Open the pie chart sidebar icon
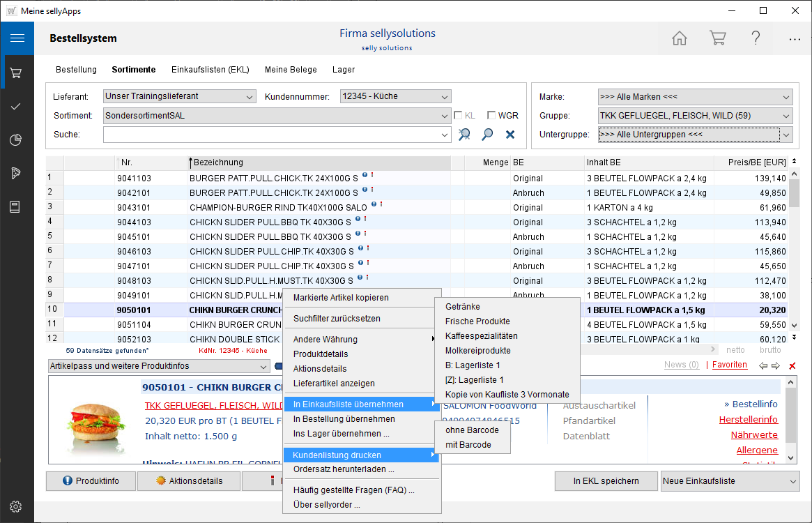812x523 pixels. tap(17, 140)
